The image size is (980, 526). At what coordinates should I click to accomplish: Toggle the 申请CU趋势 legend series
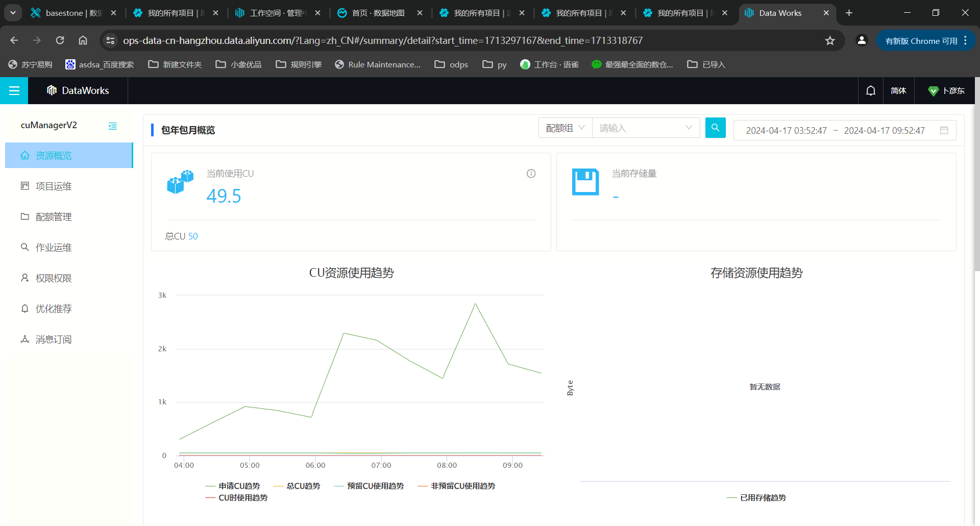click(x=233, y=486)
